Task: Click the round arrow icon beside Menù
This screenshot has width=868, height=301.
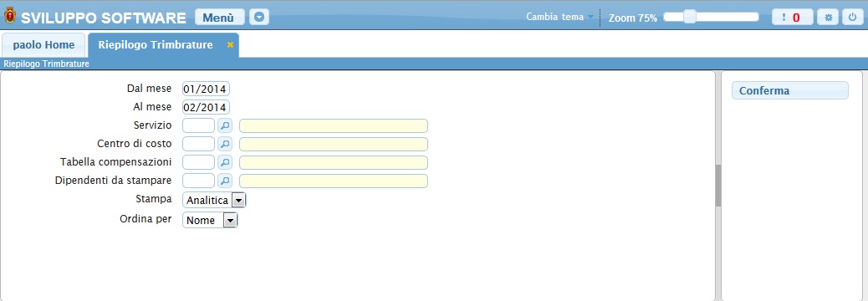Action: click(259, 18)
